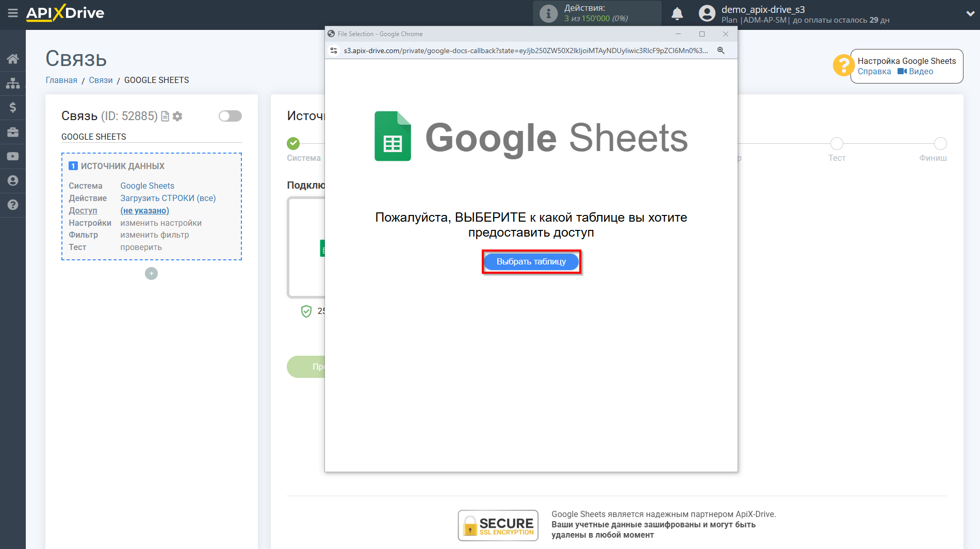The width and height of the screenshot is (980, 549).
Task: Open the hamburger menu at top left
Action: 13,14
